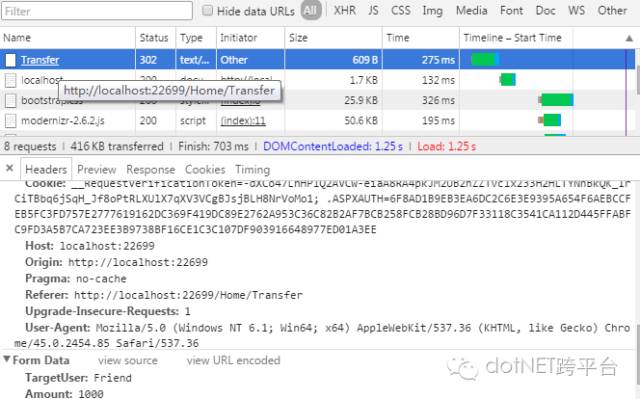Image resolution: width=640 pixels, height=399 pixels.
Task: Click the Transfer row document icon
Action: point(11,60)
